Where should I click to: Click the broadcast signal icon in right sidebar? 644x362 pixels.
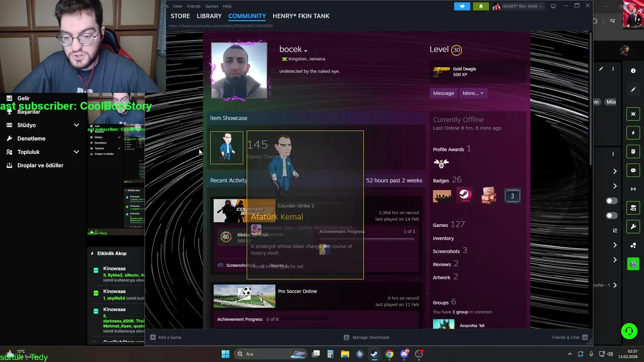click(633, 189)
